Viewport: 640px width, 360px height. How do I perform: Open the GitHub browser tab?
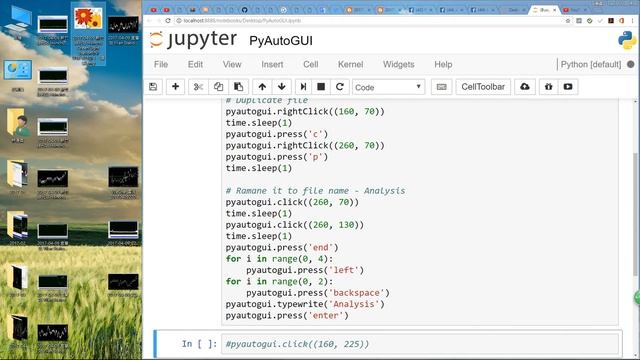coord(244,10)
